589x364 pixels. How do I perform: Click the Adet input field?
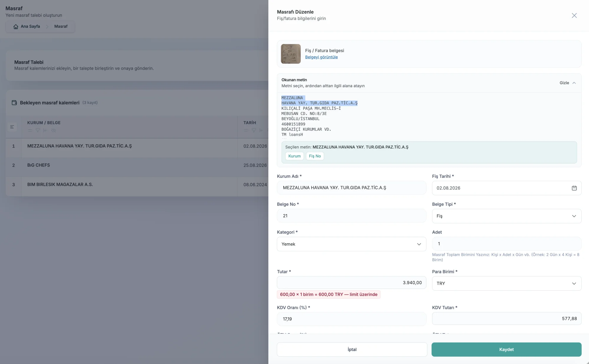click(x=507, y=244)
